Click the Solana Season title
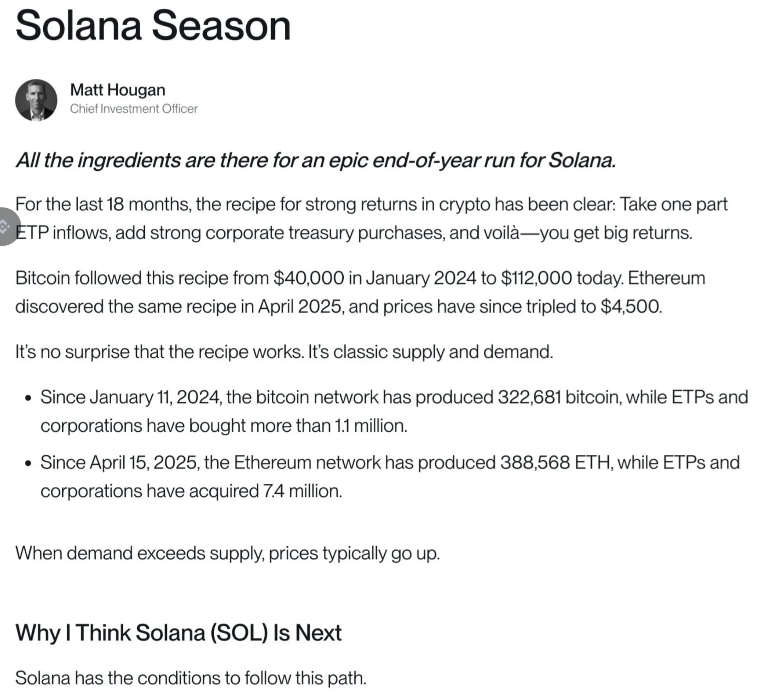Image resolution: width=757 pixels, height=700 pixels. [153, 25]
